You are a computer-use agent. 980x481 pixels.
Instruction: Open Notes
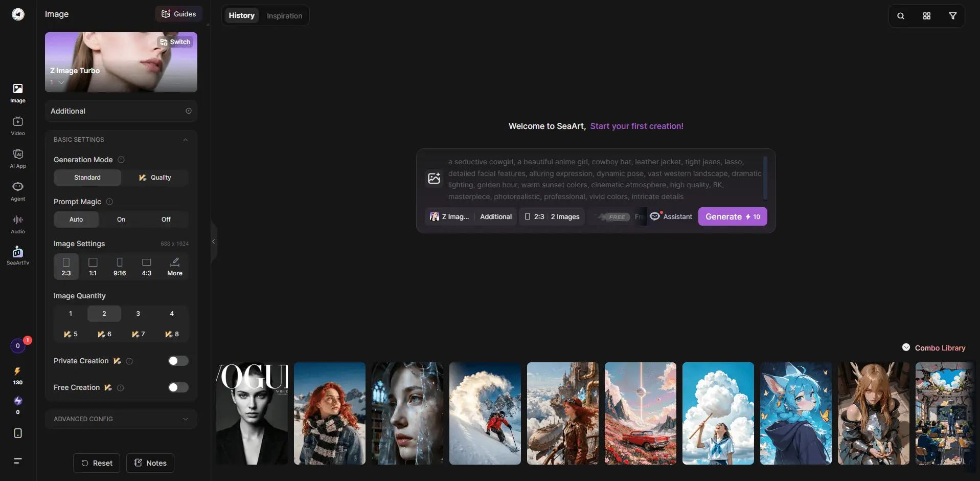coord(150,463)
